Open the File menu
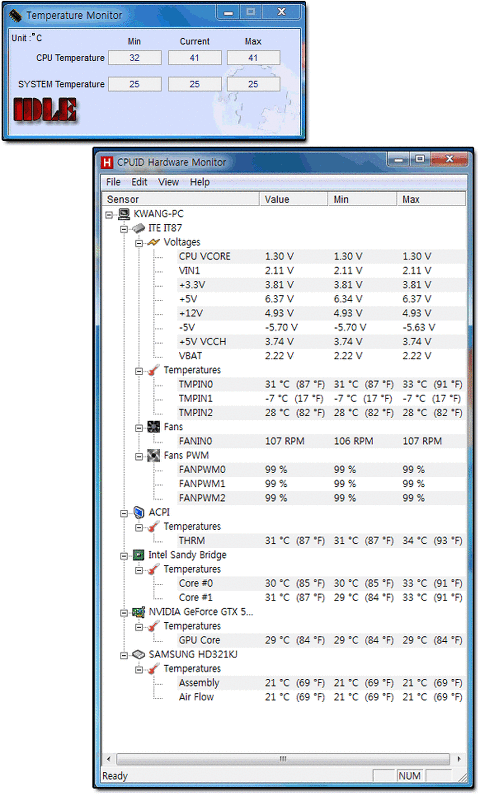 tap(113, 182)
